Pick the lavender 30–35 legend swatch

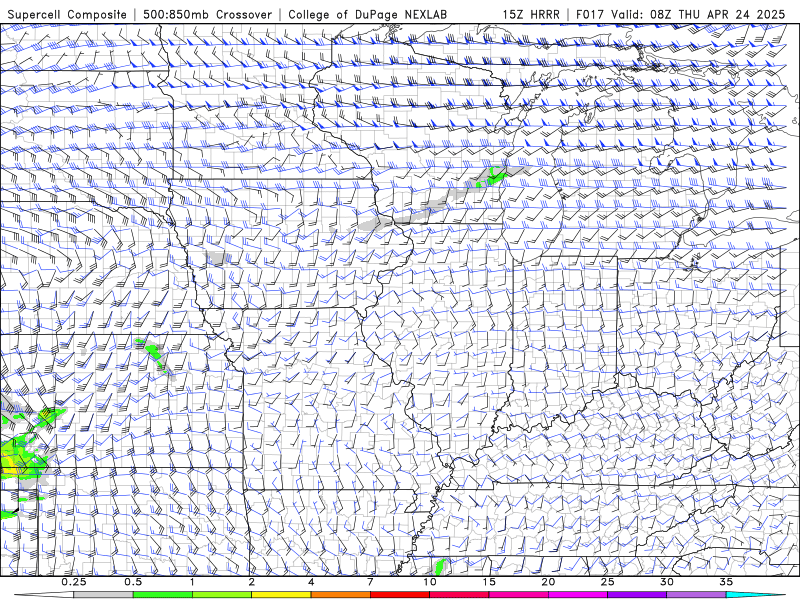tap(696, 595)
